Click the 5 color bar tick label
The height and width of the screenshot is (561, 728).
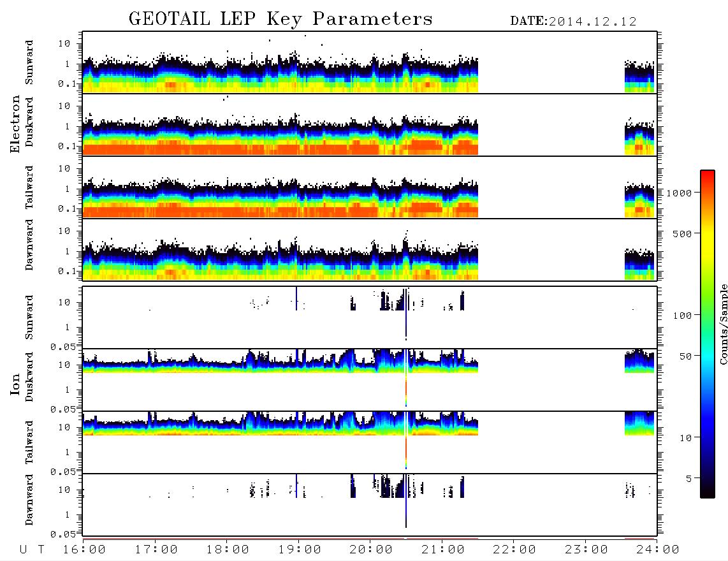(688, 479)
